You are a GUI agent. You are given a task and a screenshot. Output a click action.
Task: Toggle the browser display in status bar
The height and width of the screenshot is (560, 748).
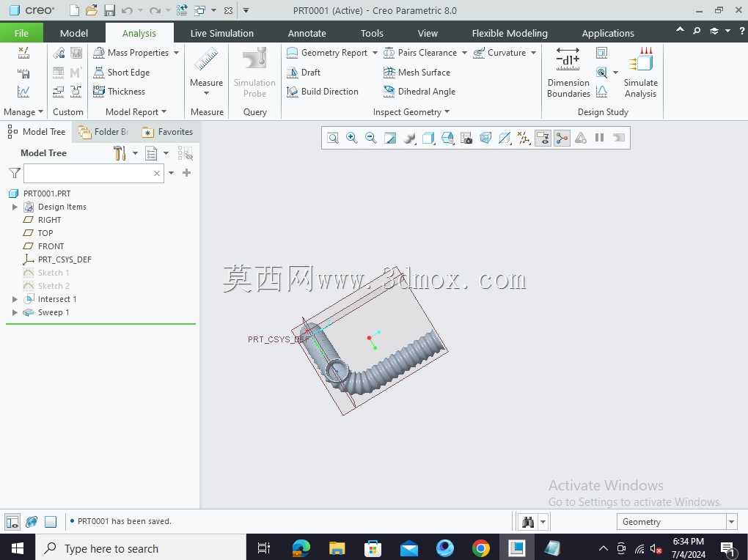(32, 522)
